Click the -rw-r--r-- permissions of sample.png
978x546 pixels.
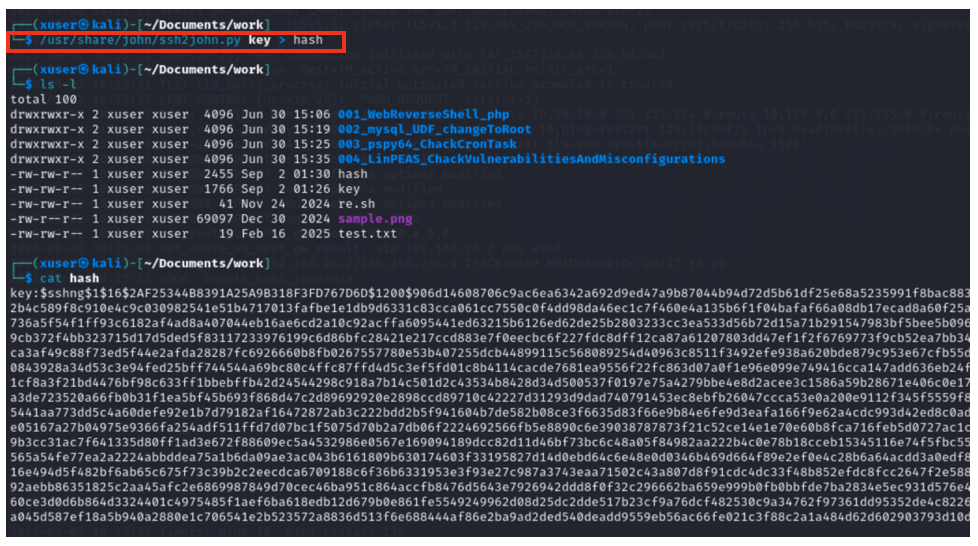[47, 219]
